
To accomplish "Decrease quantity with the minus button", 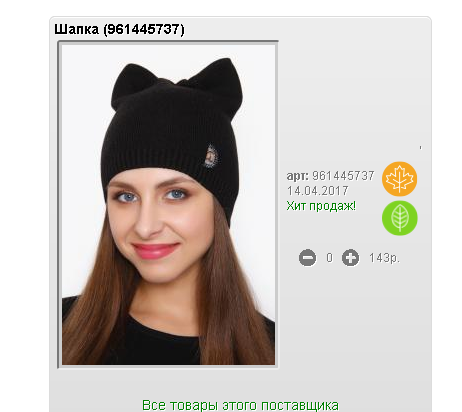I will coord(307,258).
